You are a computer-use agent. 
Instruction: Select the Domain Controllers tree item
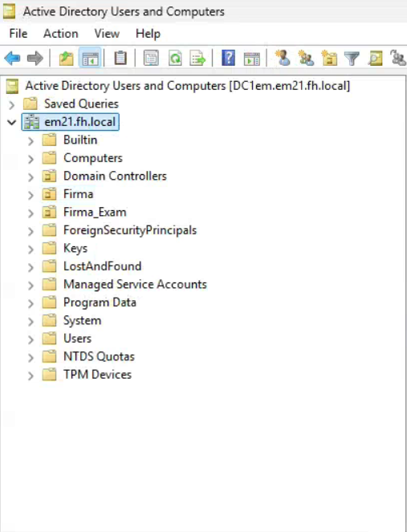click(115, 176)
